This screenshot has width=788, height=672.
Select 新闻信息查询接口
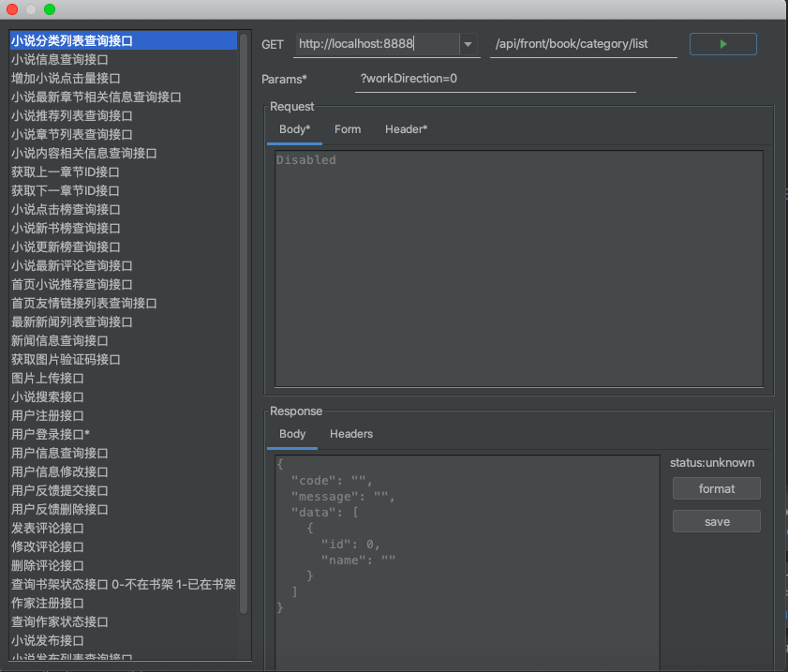click(x=124, y=341)
